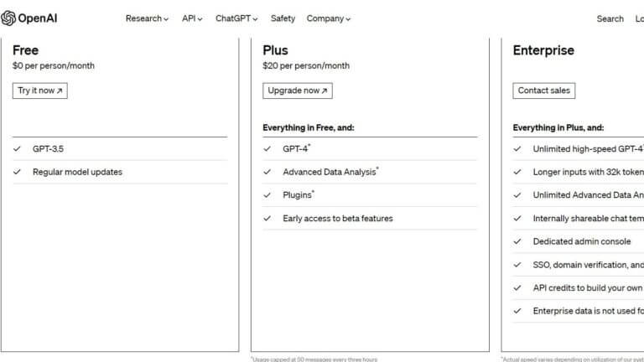644x362 pixels.
Task: Expand the ChatGPT navigation dropdown
Action: 236,18
